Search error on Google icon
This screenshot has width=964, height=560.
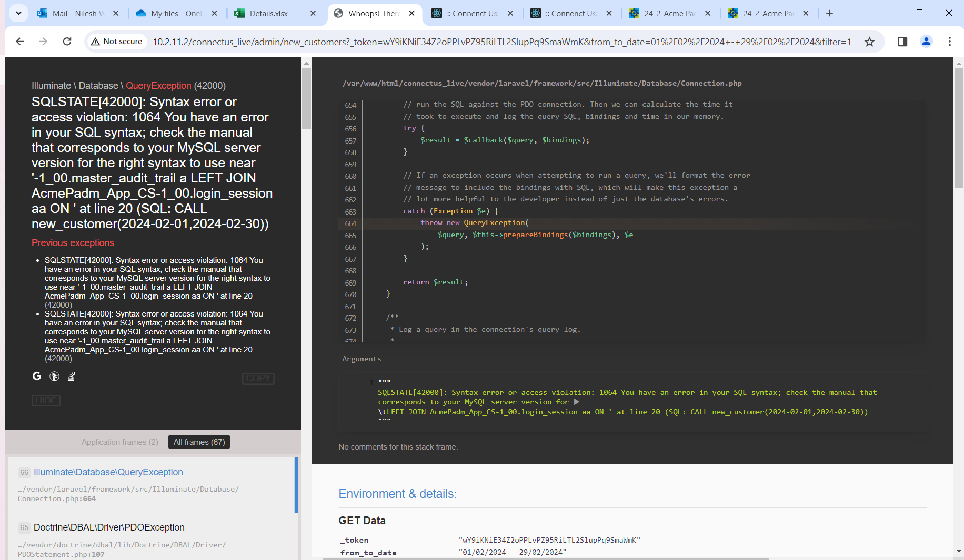37,376
